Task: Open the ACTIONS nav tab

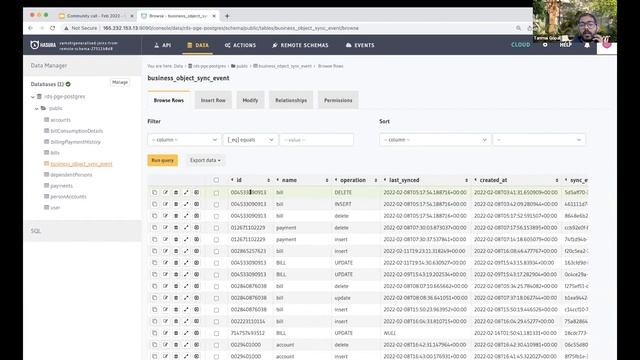Action: [x=240, y=45]
